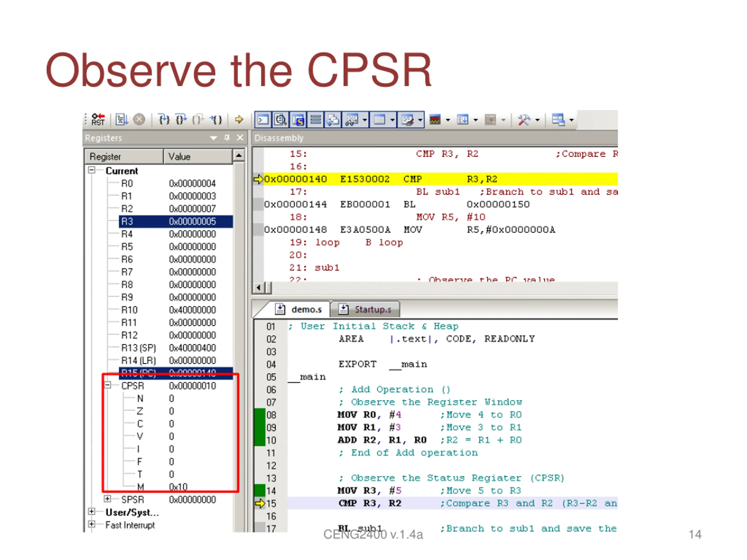Click the Value column header

click(x=198, y=157)
